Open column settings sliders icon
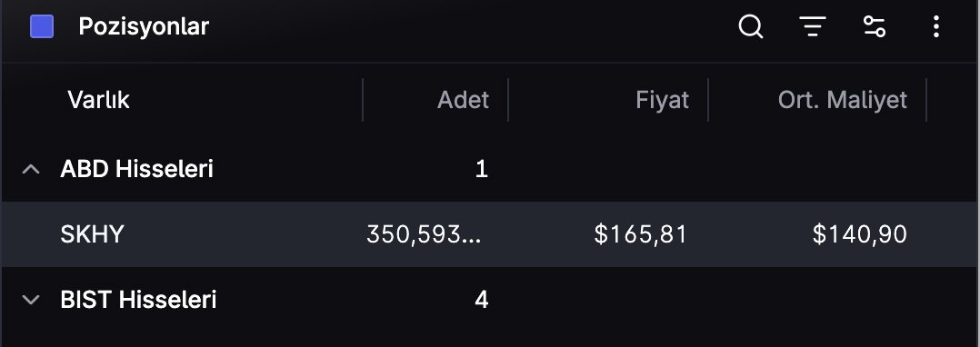The image size is (980, 347). tap(874, 27)
